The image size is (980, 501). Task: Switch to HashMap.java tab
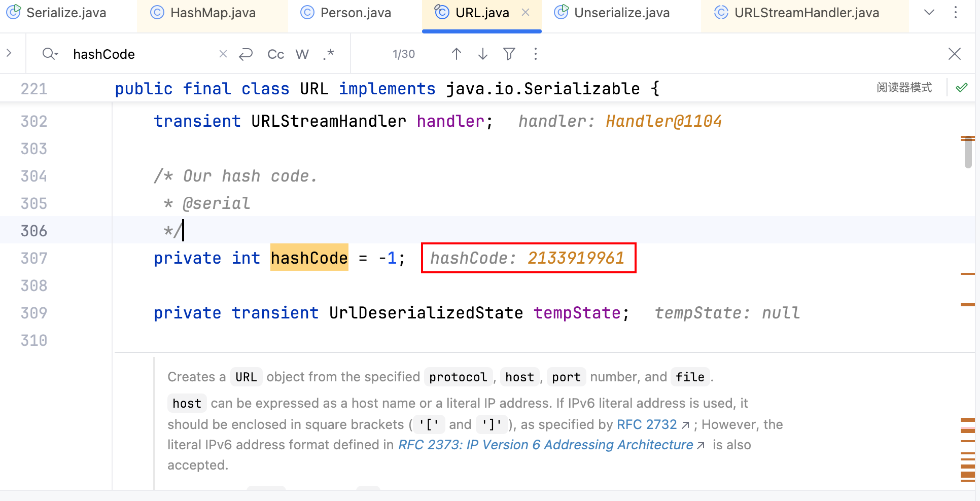pos(212,13)
